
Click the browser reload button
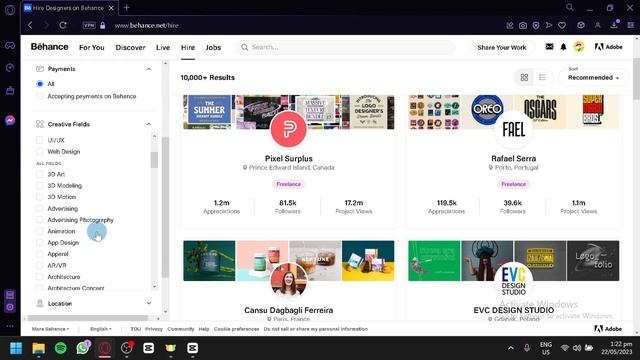coord(62,25)
